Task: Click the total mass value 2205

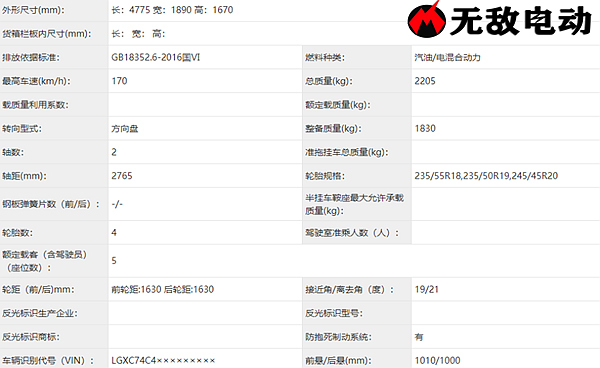Action: pyautogui.click(x=425, y=81)
